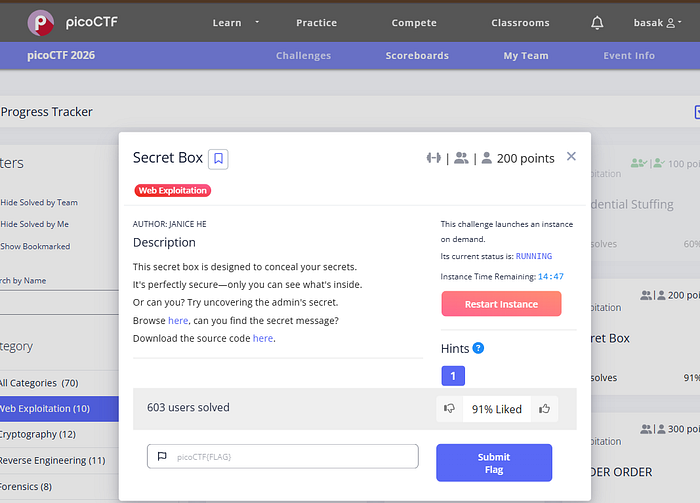Expand the Learn dropdown menu

click(x=235, y=23)
